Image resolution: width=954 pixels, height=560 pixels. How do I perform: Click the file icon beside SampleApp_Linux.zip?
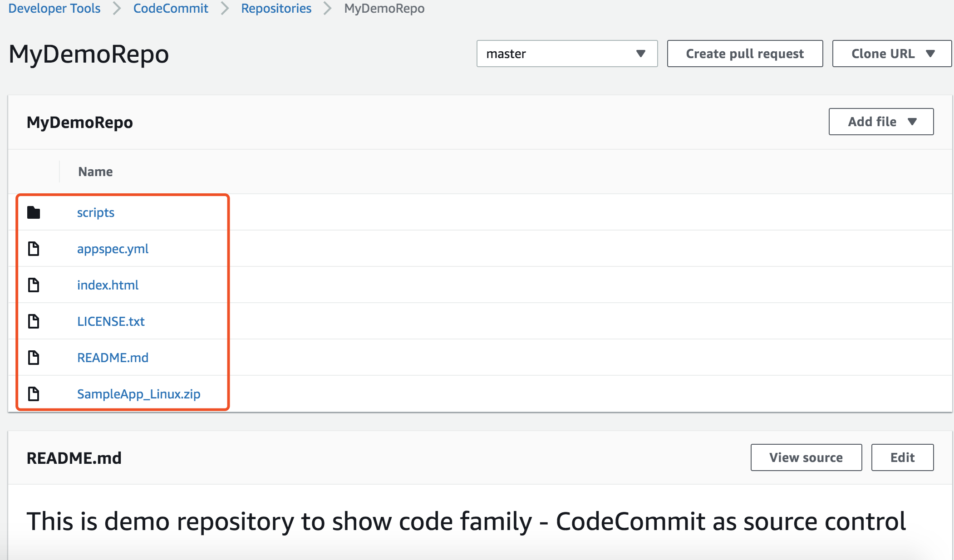pos(34,394)
